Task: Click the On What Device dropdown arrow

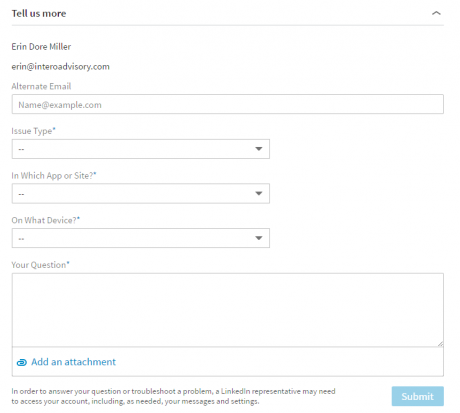Action: click(259, 238)
